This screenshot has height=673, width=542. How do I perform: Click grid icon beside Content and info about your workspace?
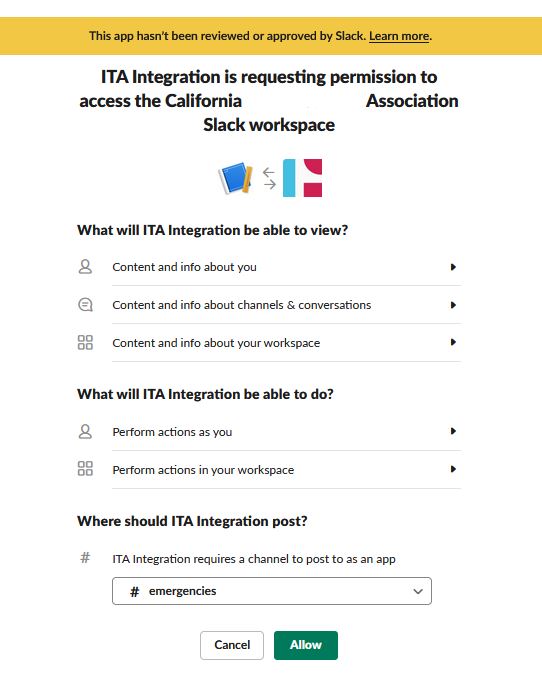[85, 343]
